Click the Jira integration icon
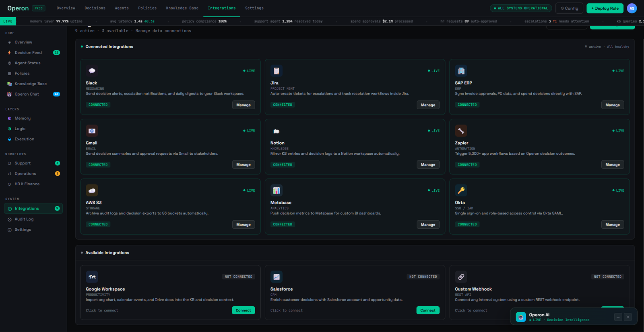The image size is (644, 332). tap(277, 71)
